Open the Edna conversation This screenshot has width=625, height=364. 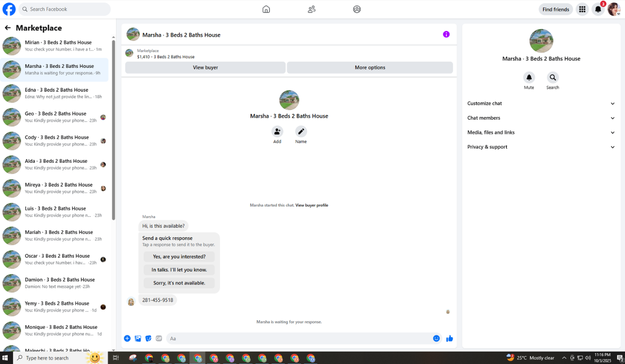(x=54, y=93)
